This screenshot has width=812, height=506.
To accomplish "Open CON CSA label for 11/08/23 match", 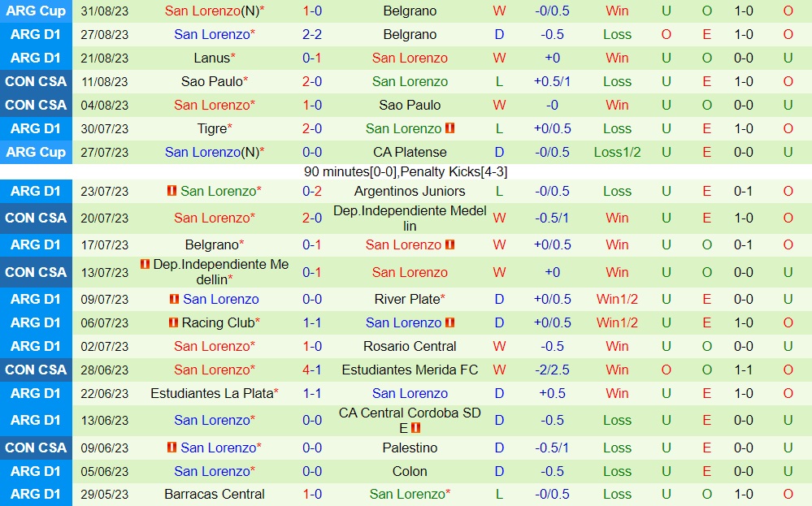I will 36,81.
